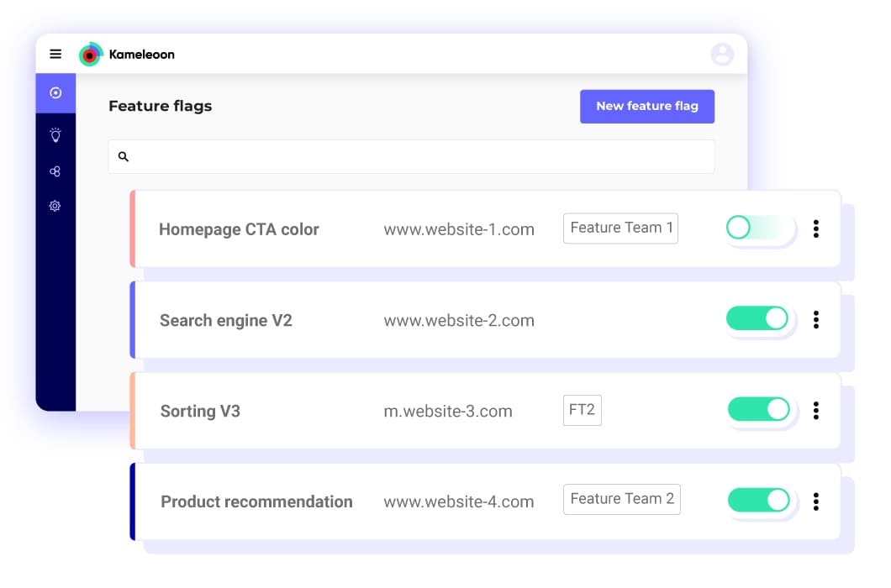Screen dimensions: 891x588
Task: Disable the Search engine V2 flag
Action: coord(757,318)
